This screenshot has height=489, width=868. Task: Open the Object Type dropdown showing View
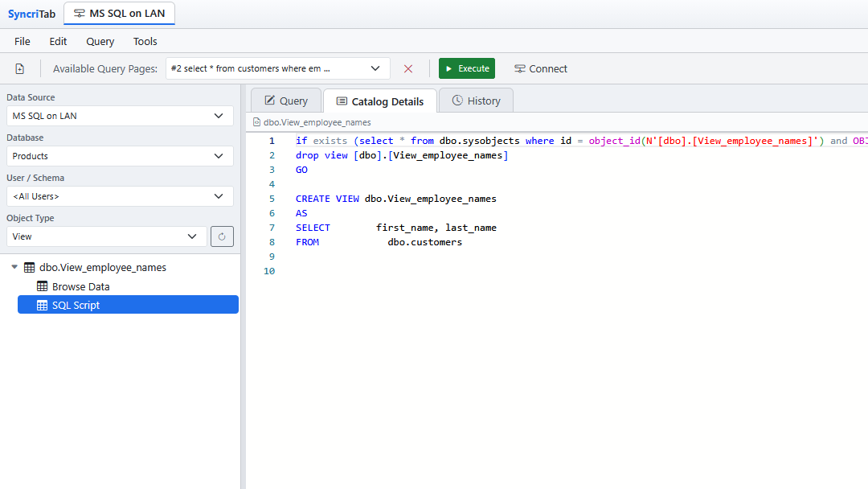point(107,236)
